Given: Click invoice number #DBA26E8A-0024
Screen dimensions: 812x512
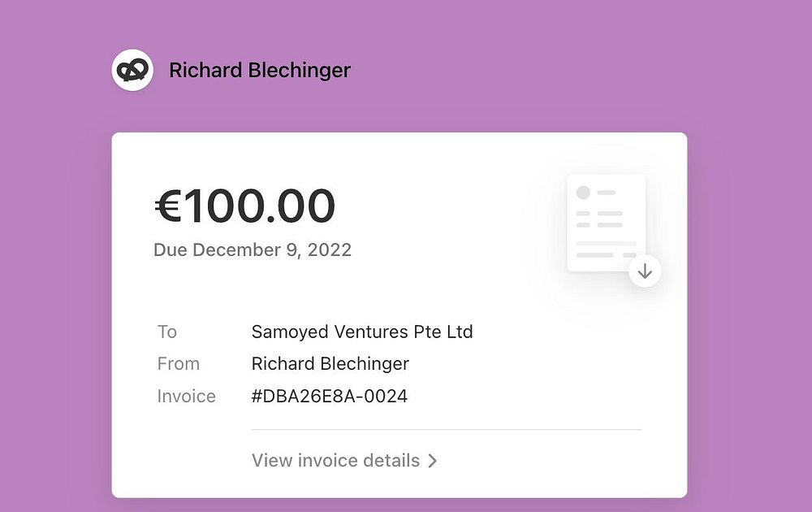Looking at the screenshot, I should click(330, 396).
